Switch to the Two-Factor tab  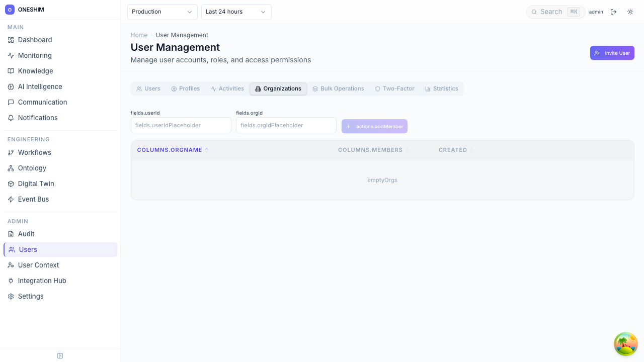pos(394,88)
